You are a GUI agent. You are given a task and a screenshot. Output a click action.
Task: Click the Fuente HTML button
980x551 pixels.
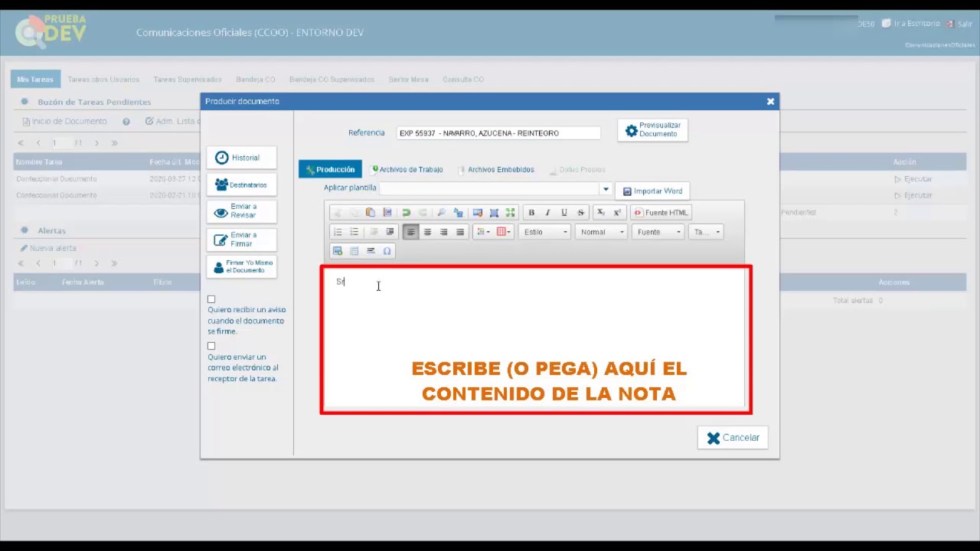[661, 213]
